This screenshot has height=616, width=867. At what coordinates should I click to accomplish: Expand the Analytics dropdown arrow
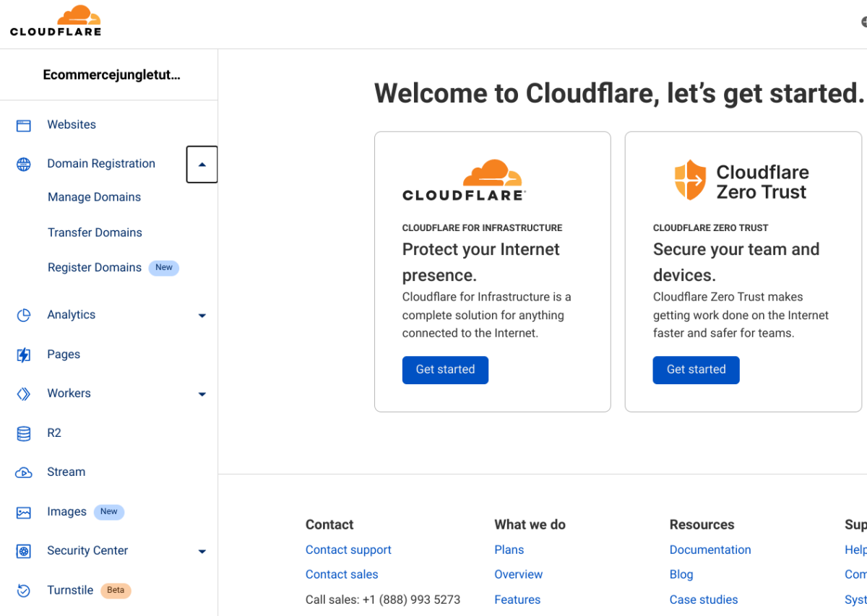point(202,316)
